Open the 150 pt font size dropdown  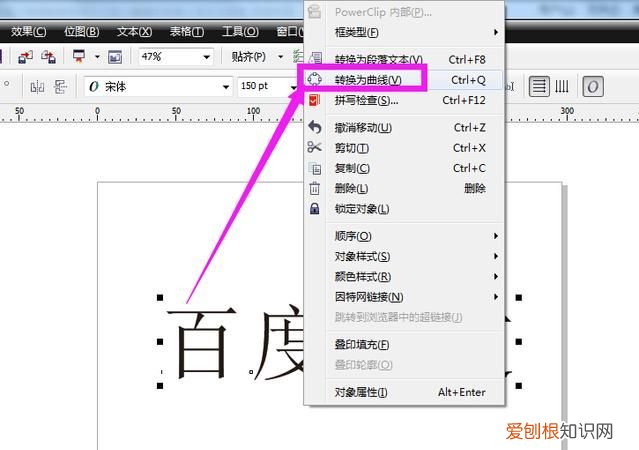pos(293,87)
